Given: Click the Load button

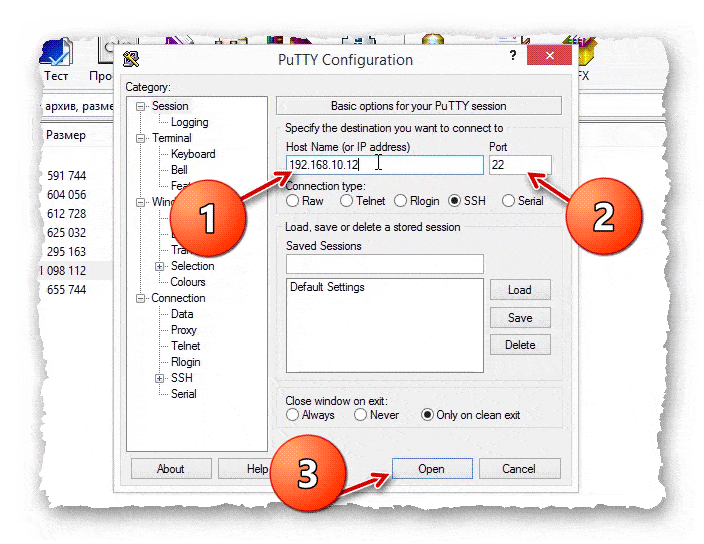Looking at the screenshot, I should 520,290.
